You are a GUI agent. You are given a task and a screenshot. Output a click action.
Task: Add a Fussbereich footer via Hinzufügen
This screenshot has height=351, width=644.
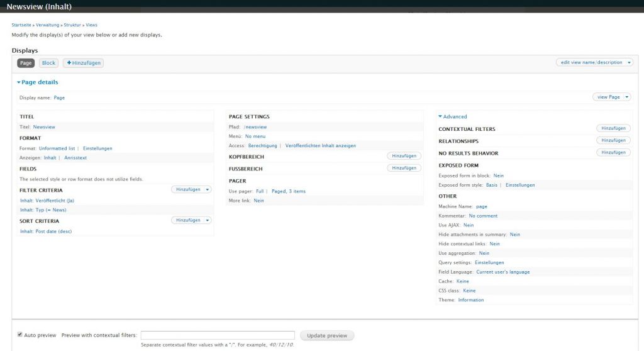pos(404,168)
